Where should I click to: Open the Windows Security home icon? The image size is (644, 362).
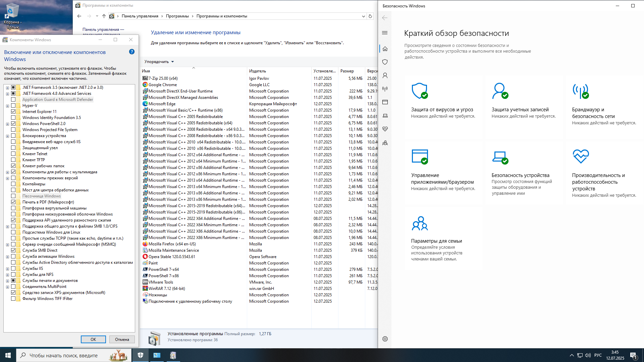pyautogui.click(x=385, y=49)
